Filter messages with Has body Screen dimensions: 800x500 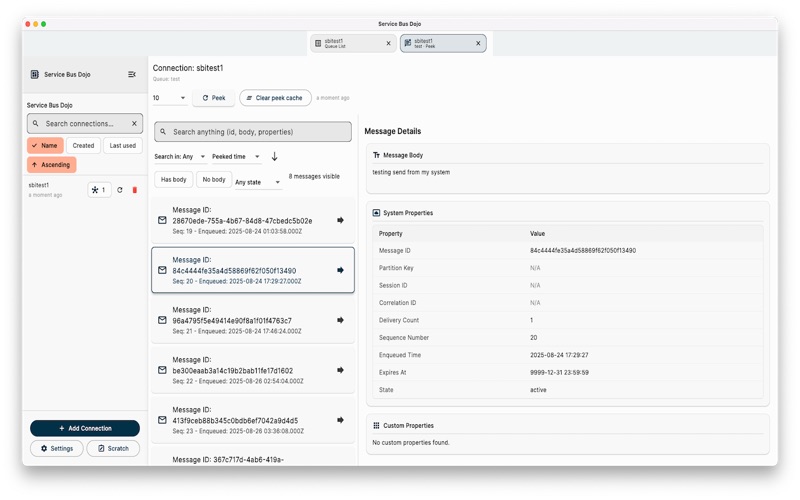173,180
